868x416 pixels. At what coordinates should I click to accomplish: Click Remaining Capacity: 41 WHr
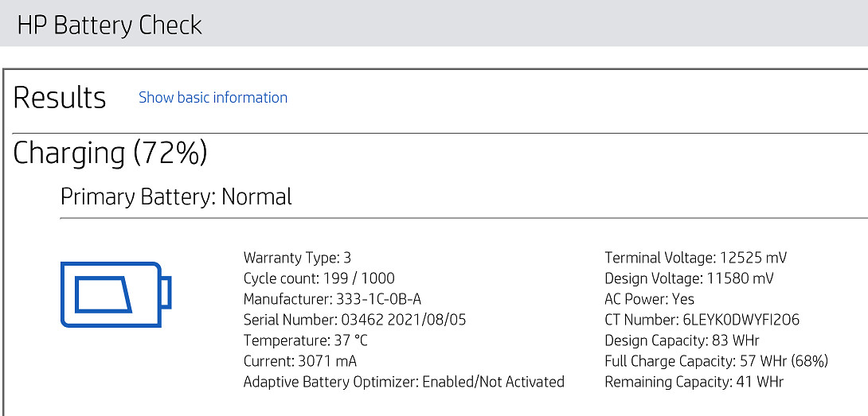(x=694, y=382)
